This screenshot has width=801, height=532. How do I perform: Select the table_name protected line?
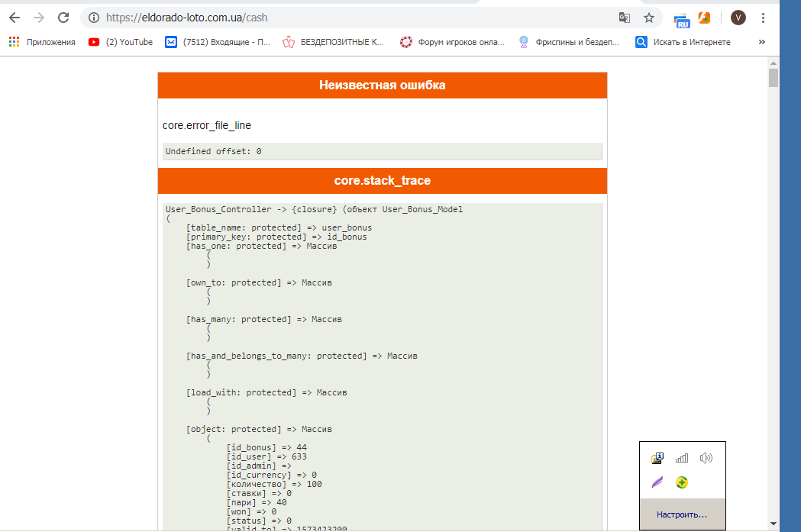(x=279, y=227)
